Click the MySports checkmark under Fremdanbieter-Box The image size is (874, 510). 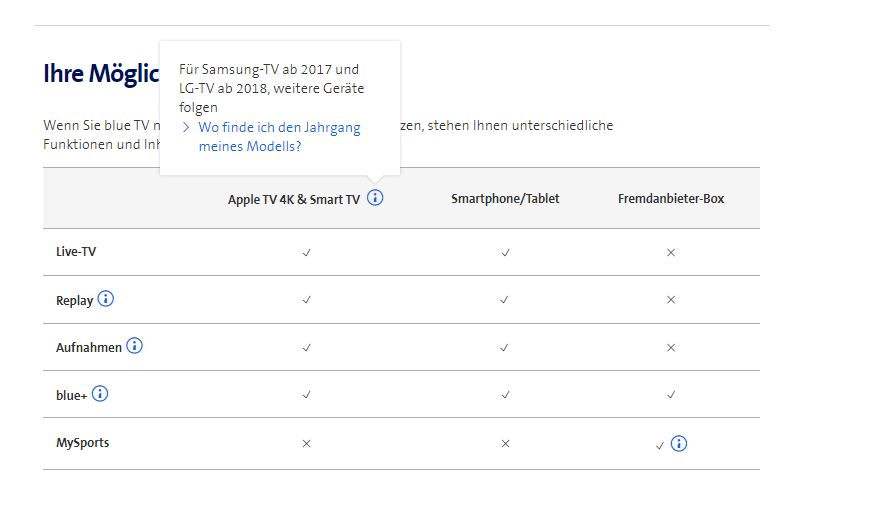(659, 445)
